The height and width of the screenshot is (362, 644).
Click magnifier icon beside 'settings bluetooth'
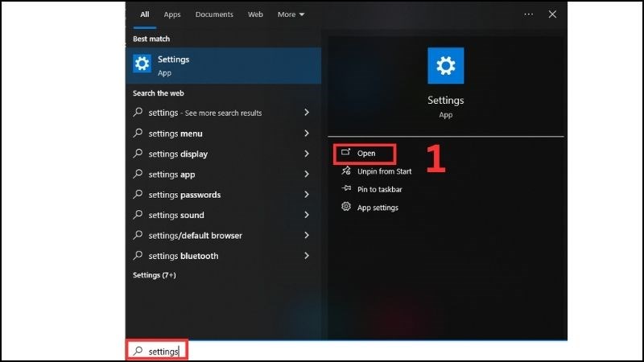[x=138, y=255]
